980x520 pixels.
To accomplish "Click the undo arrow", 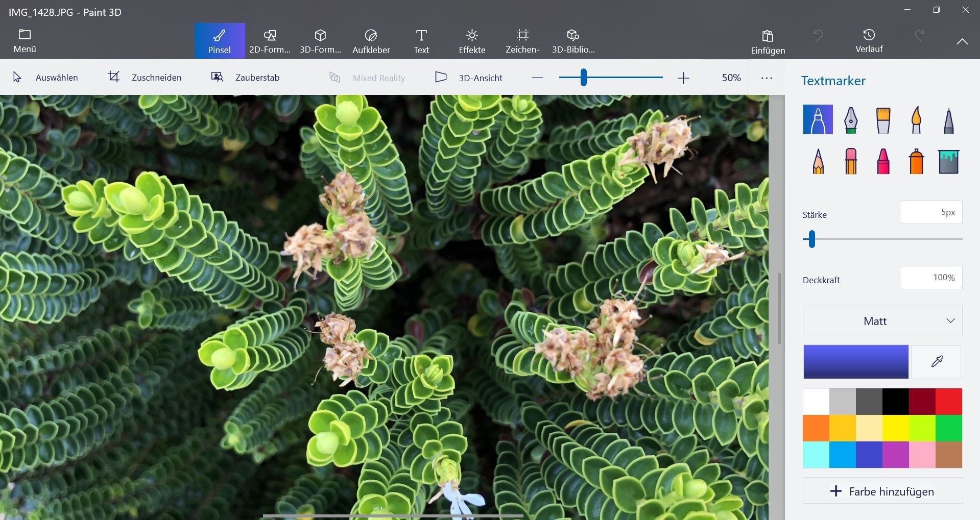I will click(x=818, y=35).
